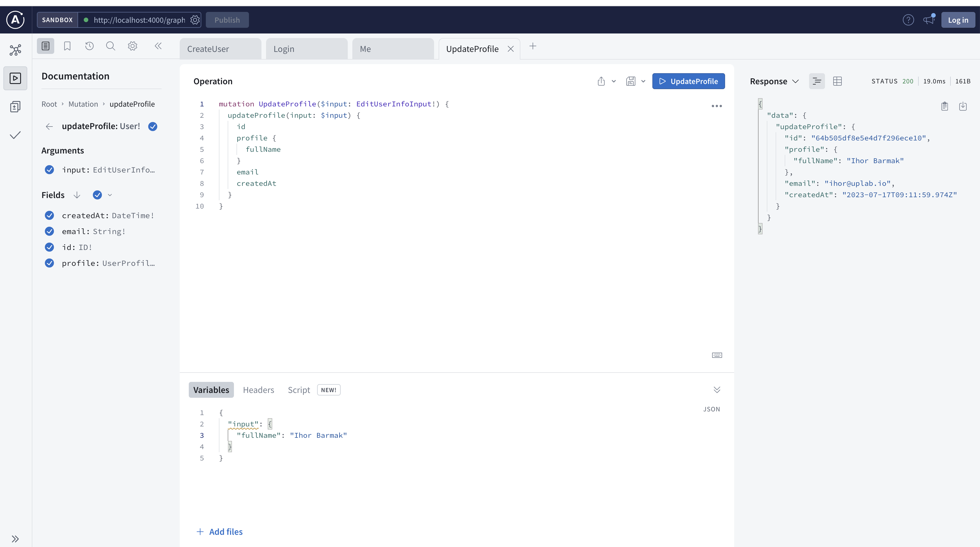This screenshot has height=547, width=980.
Task: Toggle the input: EditUserInfo argument checkbox
Action: 49,170
